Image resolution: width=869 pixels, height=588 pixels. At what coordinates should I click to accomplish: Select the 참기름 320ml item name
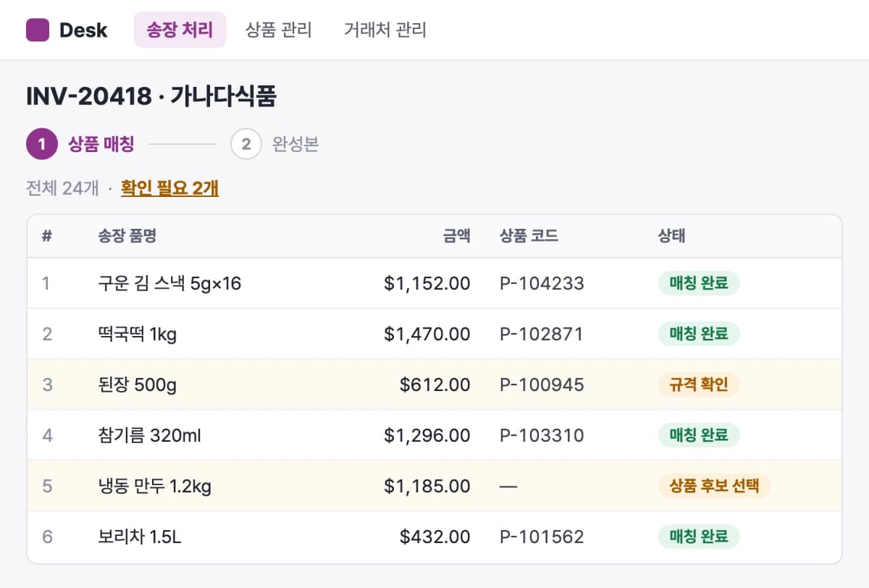coord(150,435)
